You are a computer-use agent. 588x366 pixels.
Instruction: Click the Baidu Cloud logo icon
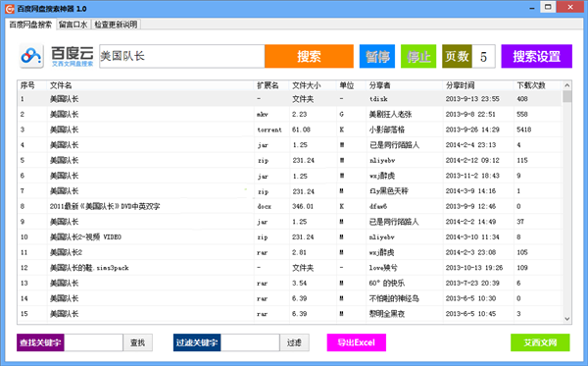click(x=31, y=56)
